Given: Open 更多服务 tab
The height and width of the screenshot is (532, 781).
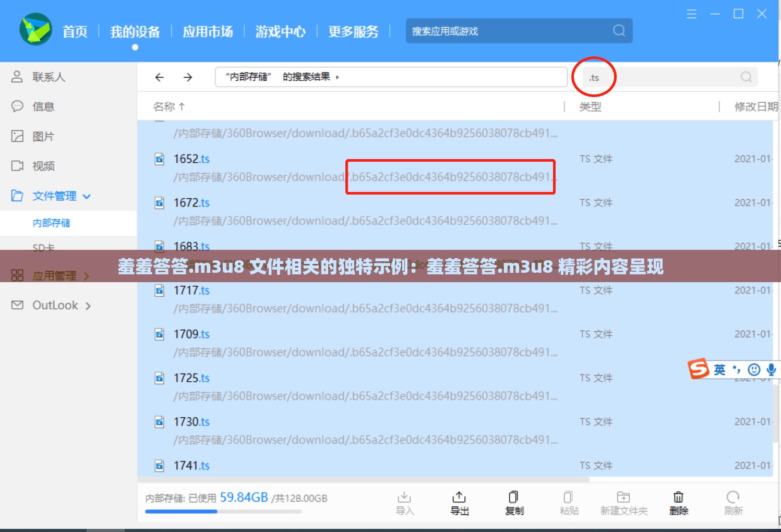Looking at the screenshot, I should tap(353, 32).
